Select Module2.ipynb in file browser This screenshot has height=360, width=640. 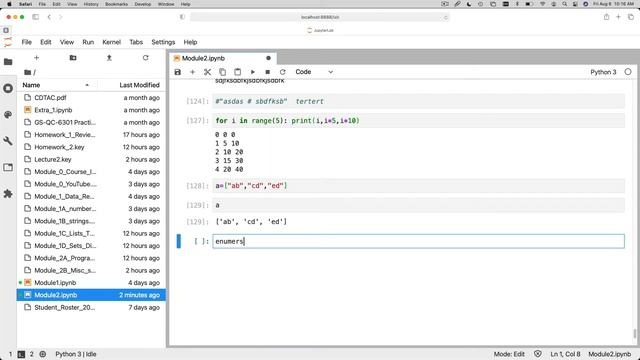(x=91, y=295)
